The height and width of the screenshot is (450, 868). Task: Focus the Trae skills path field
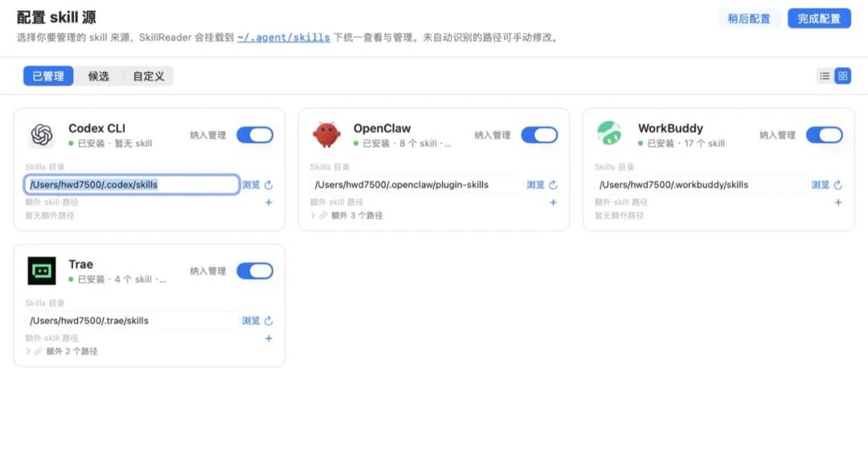click(x=132, y=321)
